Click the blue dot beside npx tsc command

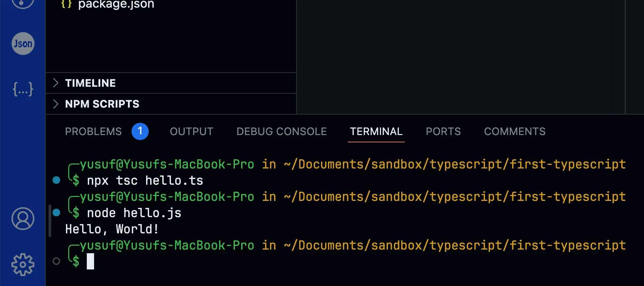click(x=56, y=180)
